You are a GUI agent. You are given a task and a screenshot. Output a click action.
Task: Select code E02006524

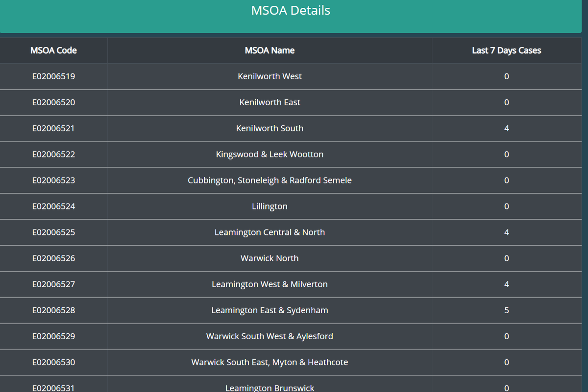(x=53, y=206)
